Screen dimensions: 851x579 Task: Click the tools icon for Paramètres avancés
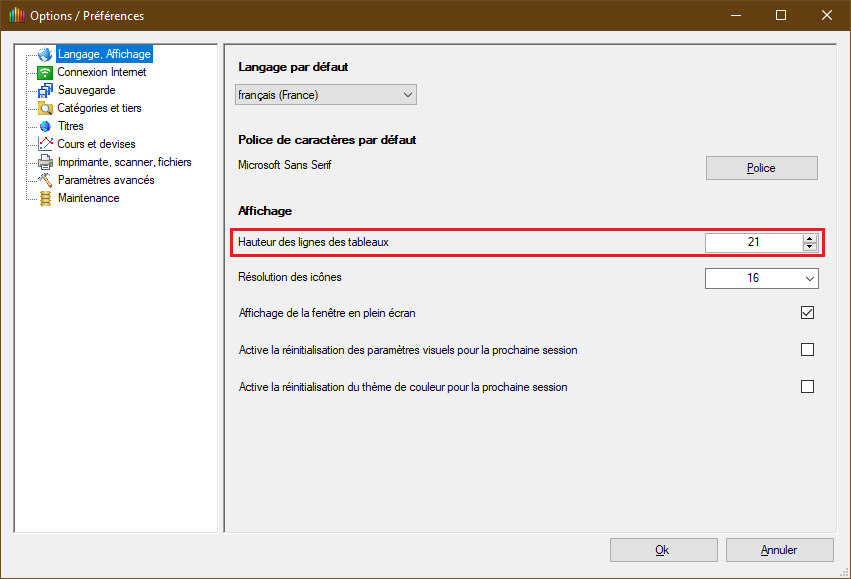(x=45, y=180)
